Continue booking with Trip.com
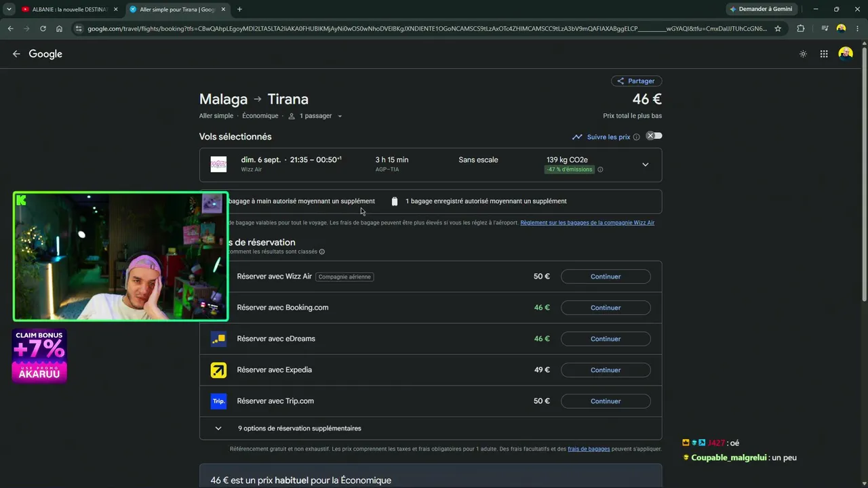 606,401
